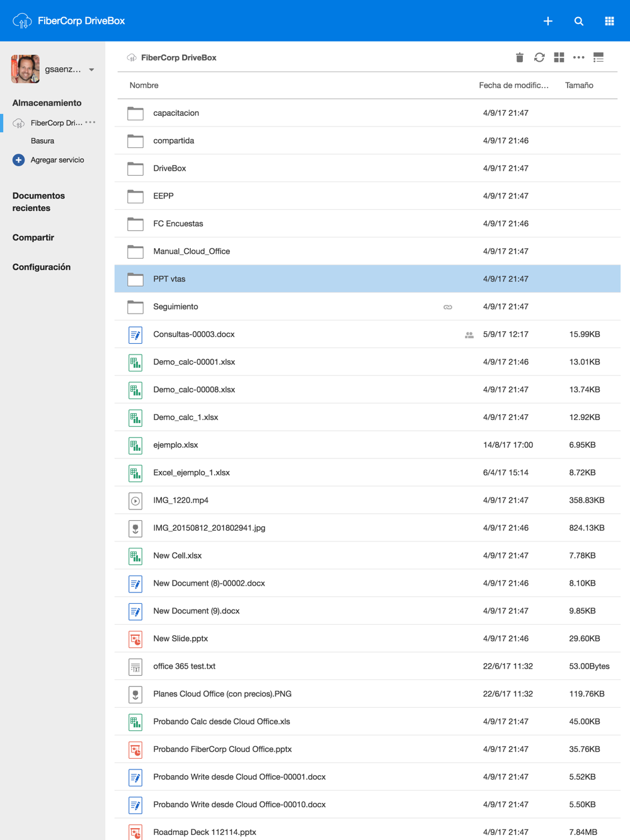This screenshot has width=630, height=840.
Task: Select the Manual_Cloud_Office folder name
Action: pos(192,251)
